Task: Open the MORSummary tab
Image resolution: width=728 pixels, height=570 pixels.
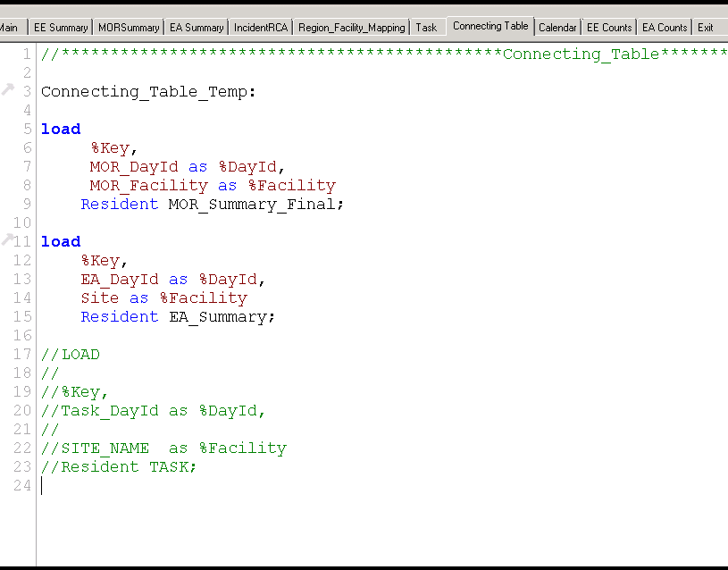Action: click(x=129, y=28)
